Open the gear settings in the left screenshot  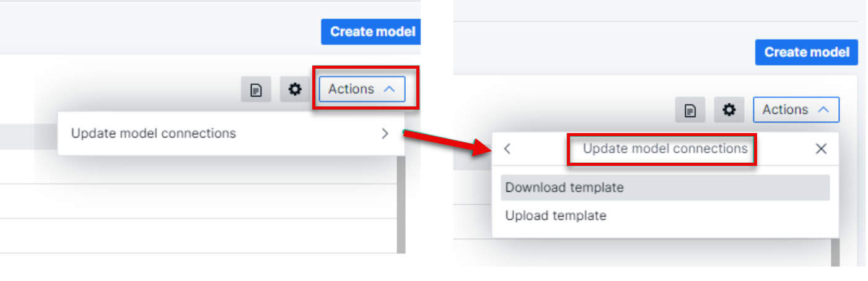click(x=295, y=90)
